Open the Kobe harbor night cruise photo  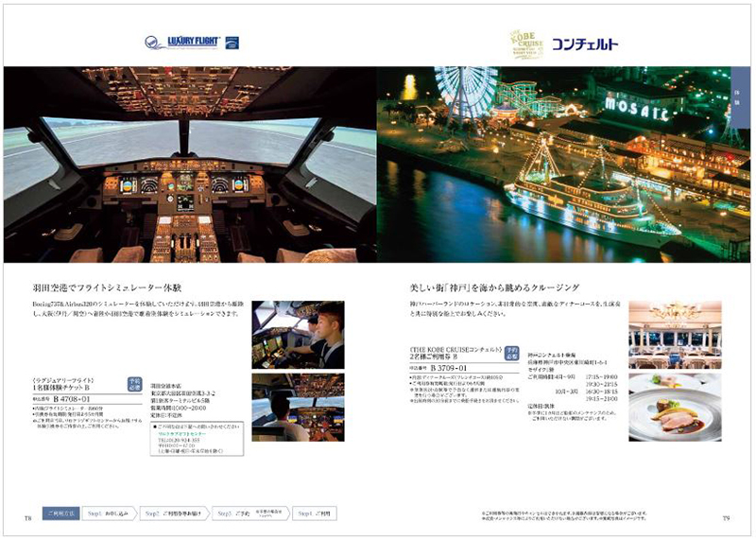pyautogui.click(x=558, y=164)
